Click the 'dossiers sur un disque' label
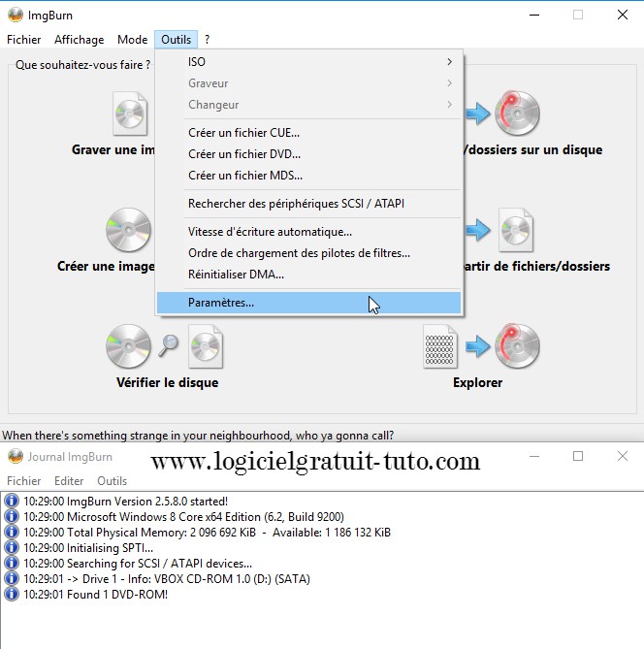644x649 pixels. [533, 149]
